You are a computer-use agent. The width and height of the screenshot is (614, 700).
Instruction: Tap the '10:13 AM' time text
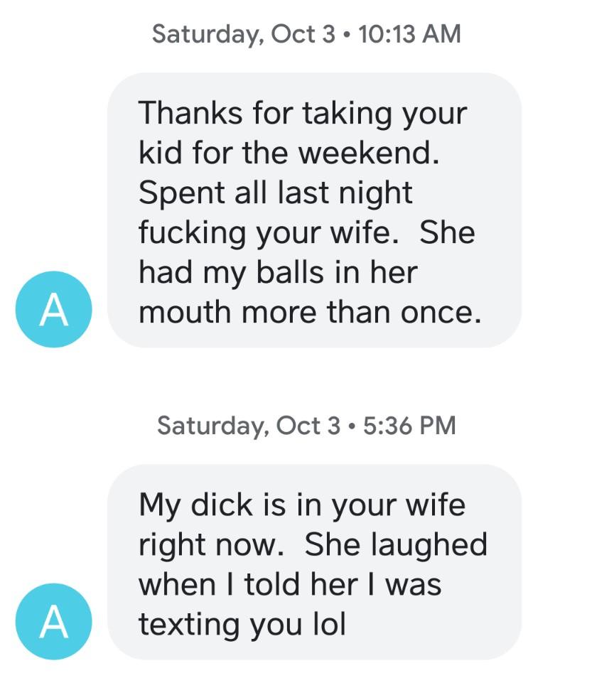[409, 34]
